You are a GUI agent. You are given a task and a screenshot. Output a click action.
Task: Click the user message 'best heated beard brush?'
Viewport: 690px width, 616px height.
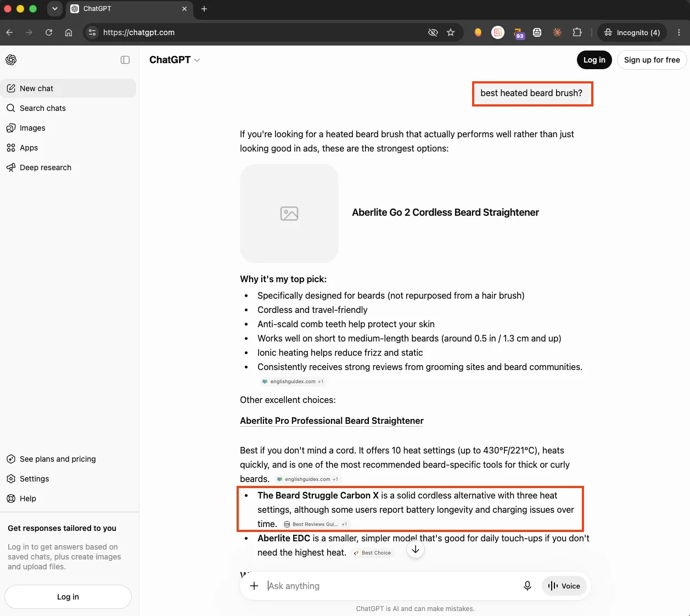coord(531,93)
